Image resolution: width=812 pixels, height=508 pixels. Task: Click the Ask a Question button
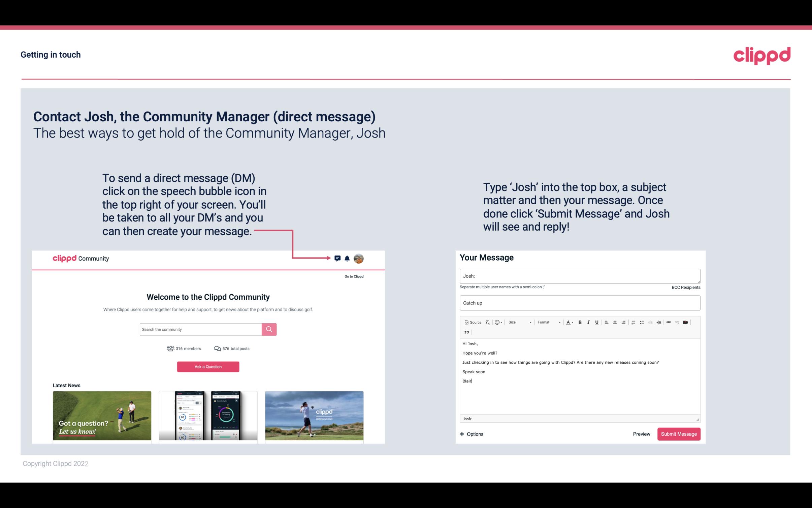click(209, 366)
